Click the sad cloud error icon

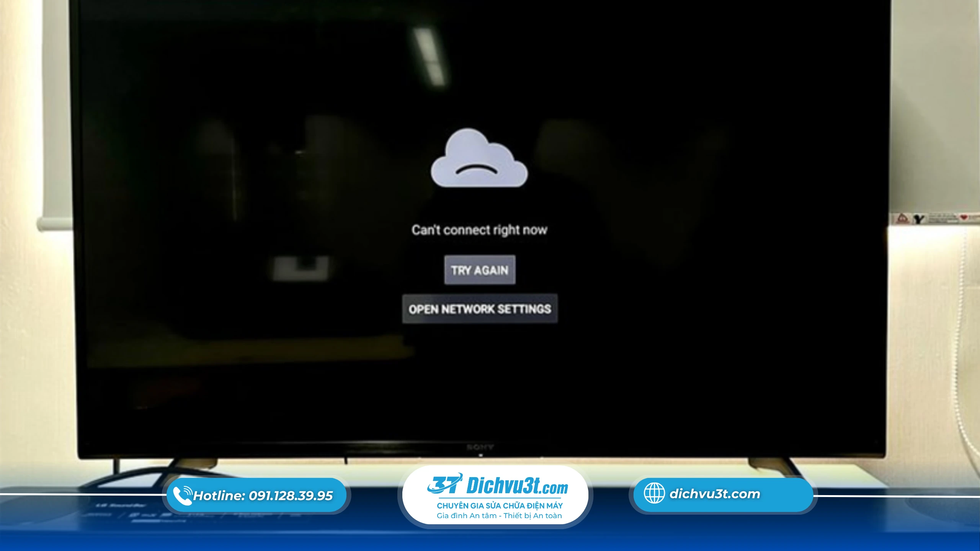(x=479, y=160)
